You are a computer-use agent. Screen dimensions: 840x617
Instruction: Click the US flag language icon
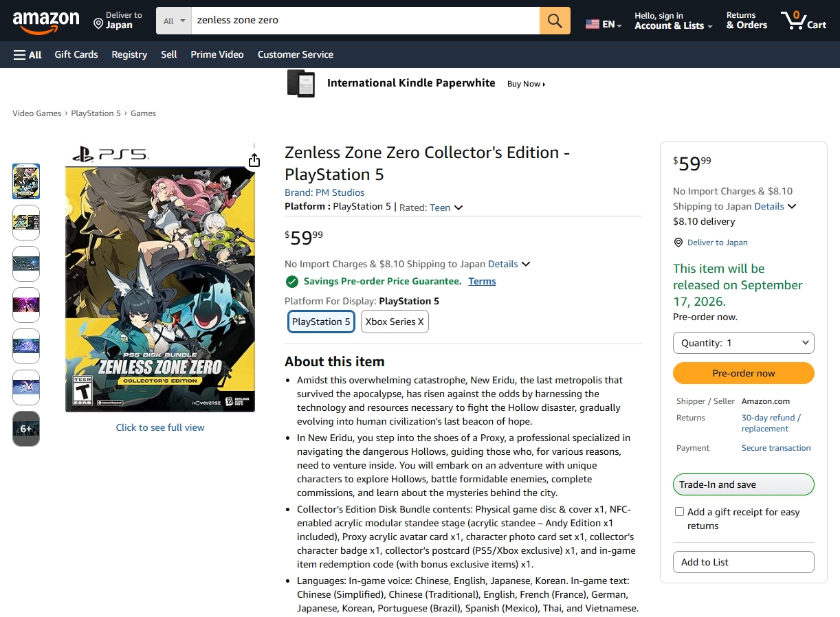pos(592,24)
